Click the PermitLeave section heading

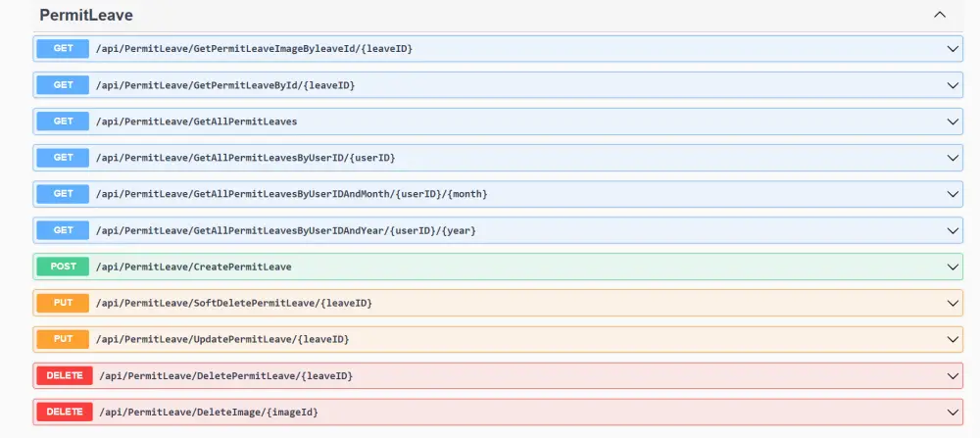(x=86, y=15)
